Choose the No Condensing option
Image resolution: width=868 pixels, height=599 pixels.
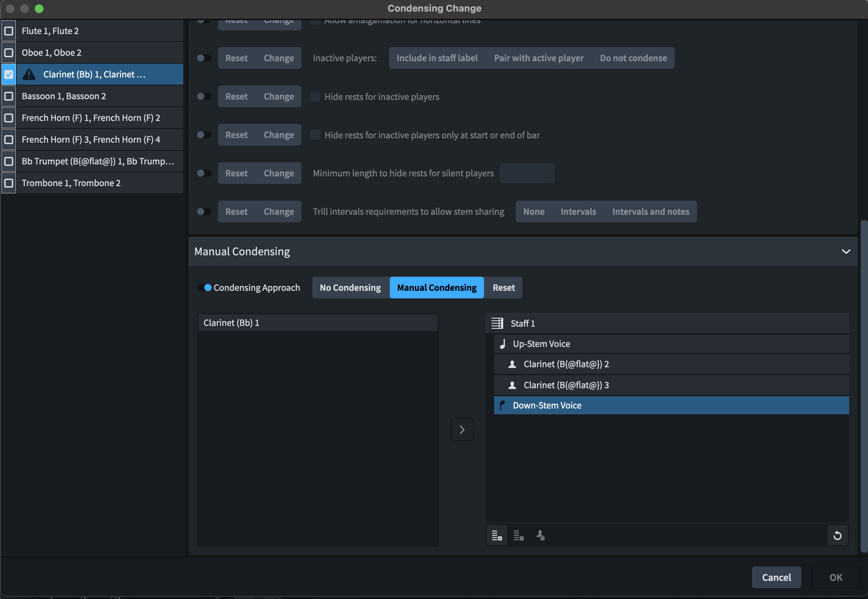(350, 288)
